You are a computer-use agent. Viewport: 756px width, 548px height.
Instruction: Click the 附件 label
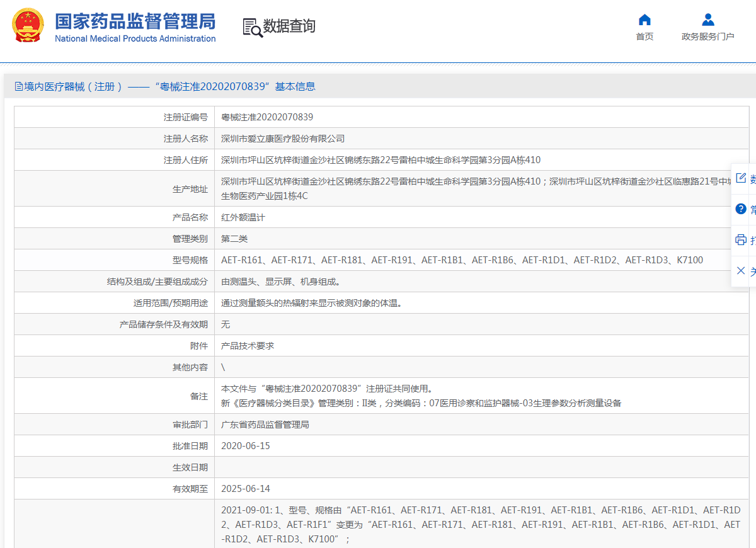pos(199,346)
